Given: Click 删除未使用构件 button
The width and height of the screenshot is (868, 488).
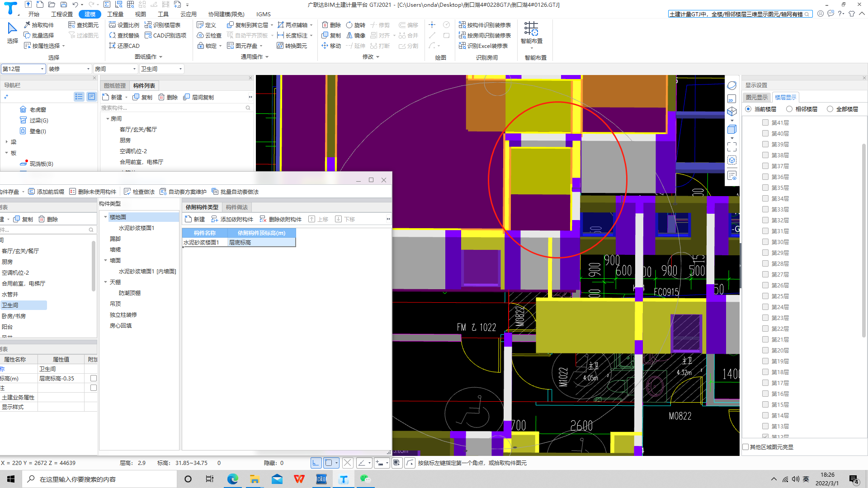Looking at the screenshot, I should pos(93,192).
